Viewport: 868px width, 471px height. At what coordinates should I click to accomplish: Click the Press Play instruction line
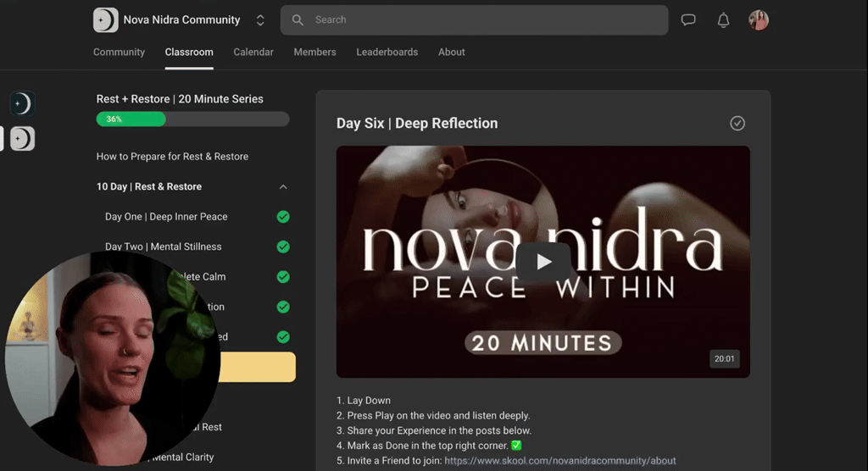coord(433,416)
